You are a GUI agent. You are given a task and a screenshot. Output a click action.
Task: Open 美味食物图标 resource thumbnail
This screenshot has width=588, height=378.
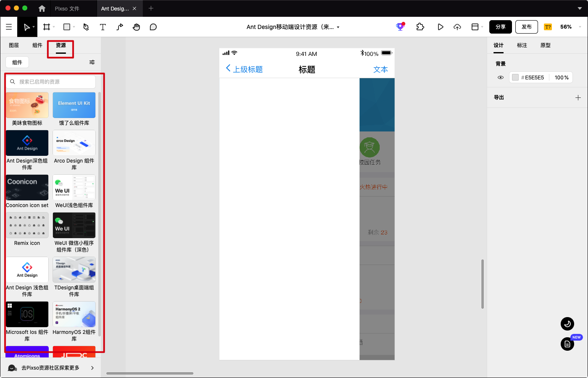pos(27,105)
